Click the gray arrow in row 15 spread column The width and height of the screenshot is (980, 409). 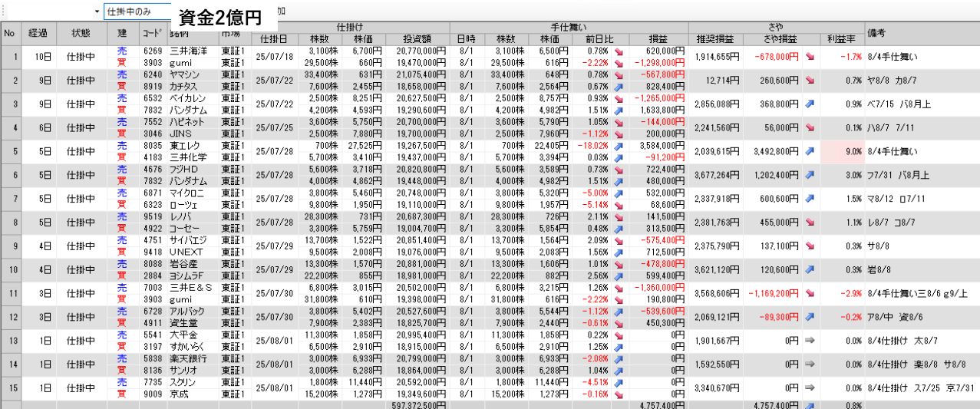click(809, 388)
